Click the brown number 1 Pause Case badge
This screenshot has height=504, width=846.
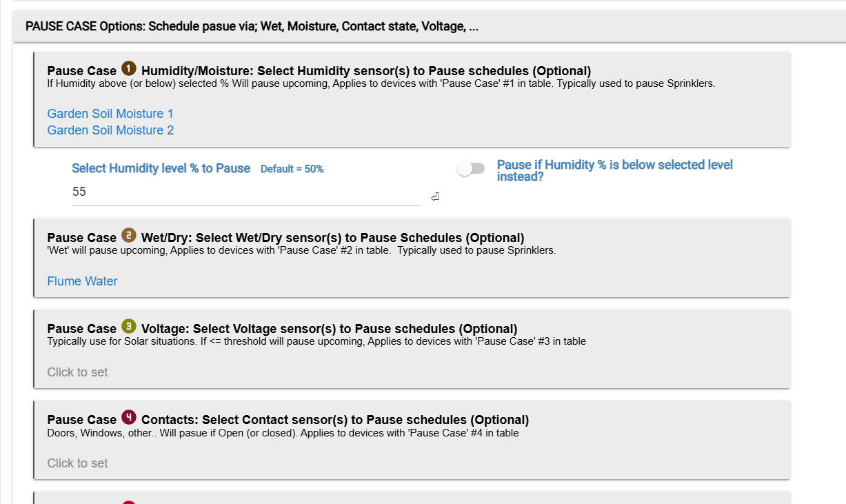[129, 68]
